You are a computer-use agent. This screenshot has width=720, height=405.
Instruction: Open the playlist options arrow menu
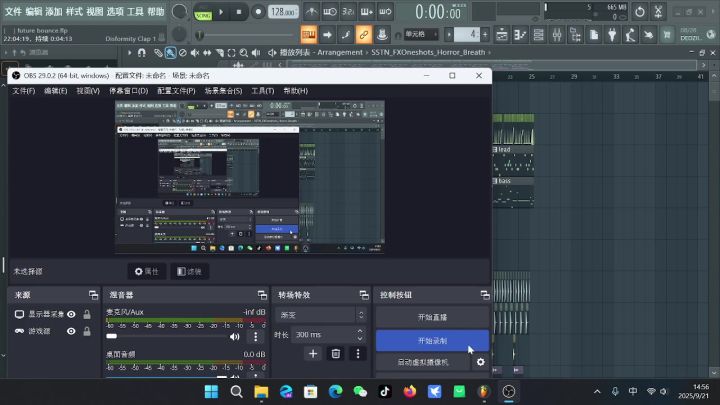point(129,53)
